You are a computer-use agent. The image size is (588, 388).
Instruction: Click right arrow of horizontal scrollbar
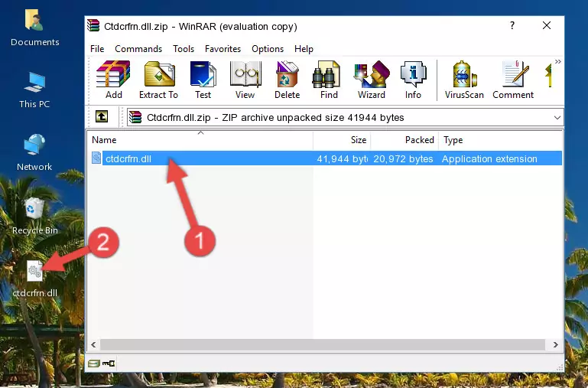pyautogui.click(x=556, y=344)
